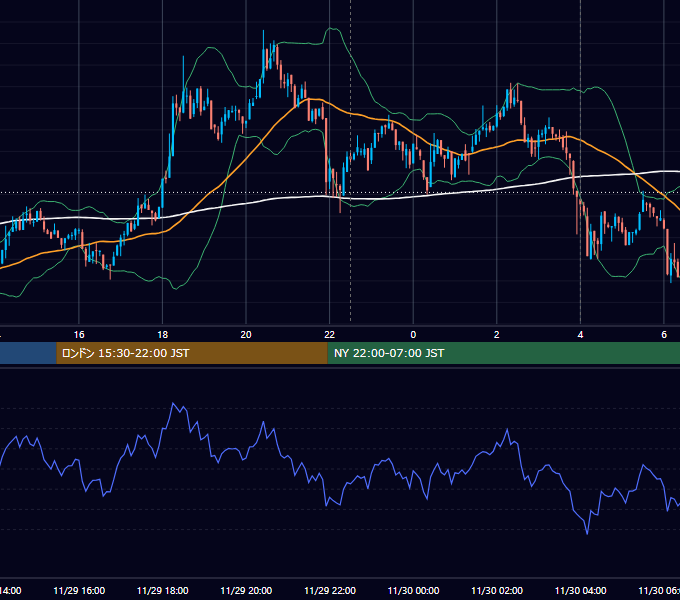Click the "11/30 04:00" date label
Screen dimensions: 680x600
click(581, 590)
